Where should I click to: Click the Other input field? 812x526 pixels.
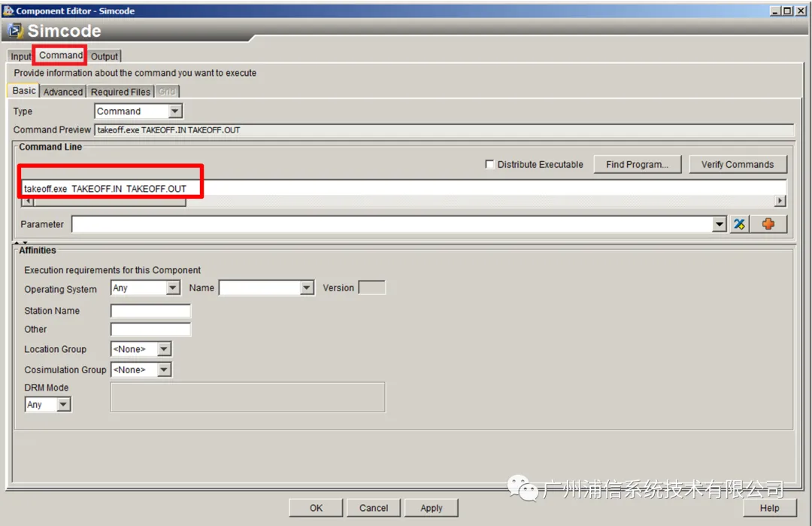click(150, 329)
